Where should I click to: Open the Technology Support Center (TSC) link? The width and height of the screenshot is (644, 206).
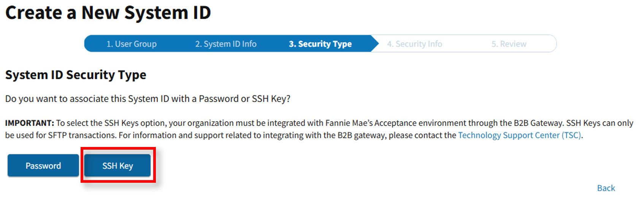tap(519, 135)
